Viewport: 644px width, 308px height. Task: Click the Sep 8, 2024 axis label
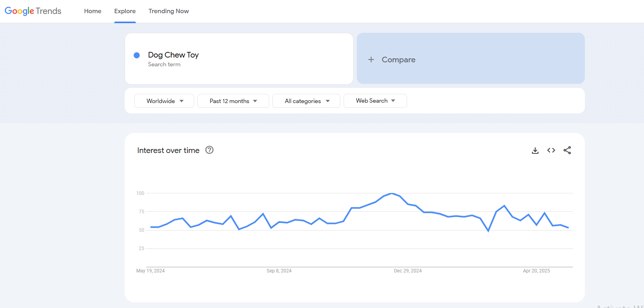[x=279, y=271]
